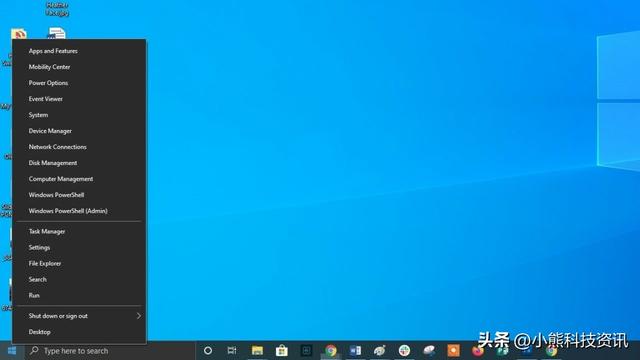Open the dark square app after Store
The height and width of the screenshot is (360, 640).
[306, 351]
